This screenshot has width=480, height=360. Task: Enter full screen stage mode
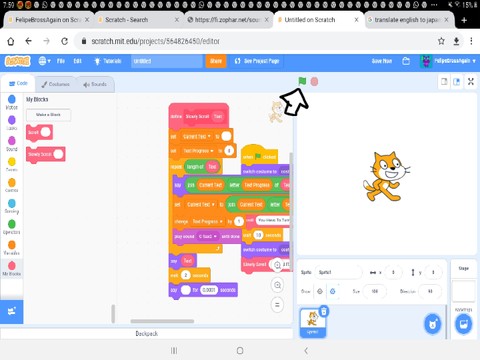[x=471, y=82]
